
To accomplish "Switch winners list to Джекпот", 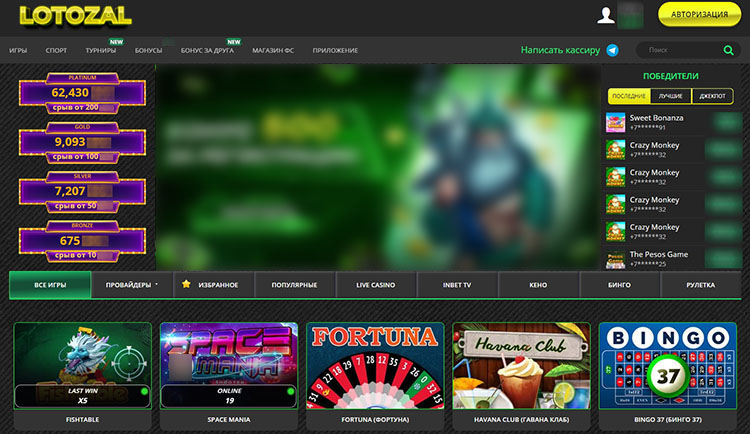I will pyautogui.click(x=712, y=96).
